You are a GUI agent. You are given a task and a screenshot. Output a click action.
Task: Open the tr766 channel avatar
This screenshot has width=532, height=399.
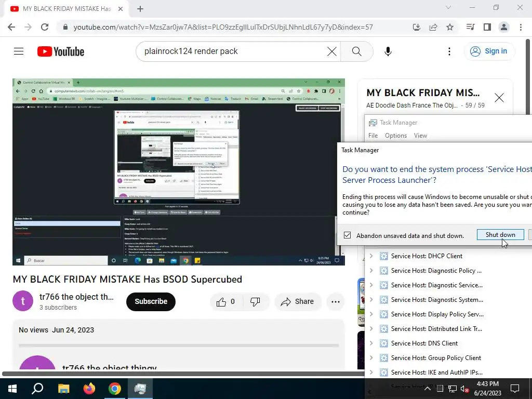23,301
